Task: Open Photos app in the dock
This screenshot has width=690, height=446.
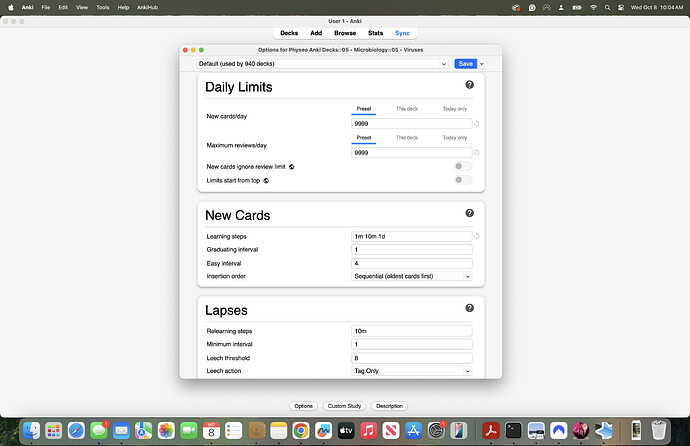Action: 166,431
